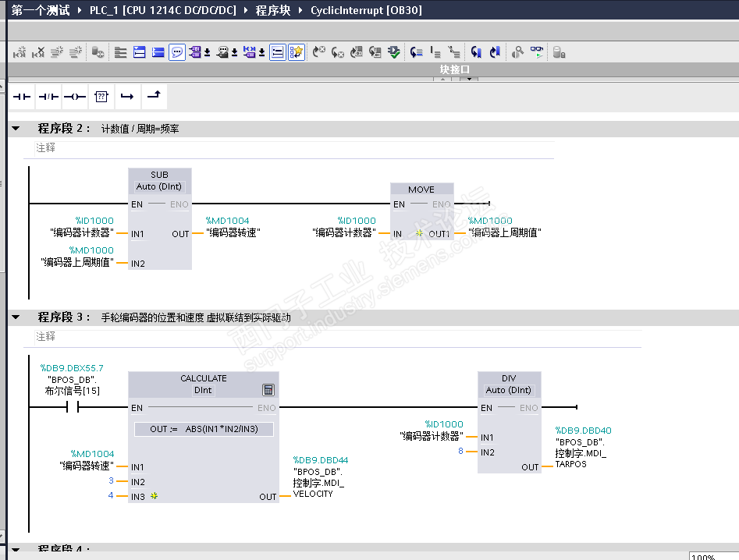This screenshot has width=739, height=560.
Task: Insert normally closed contact favorite
Action: pyautogui.click(x=48, y=97)
